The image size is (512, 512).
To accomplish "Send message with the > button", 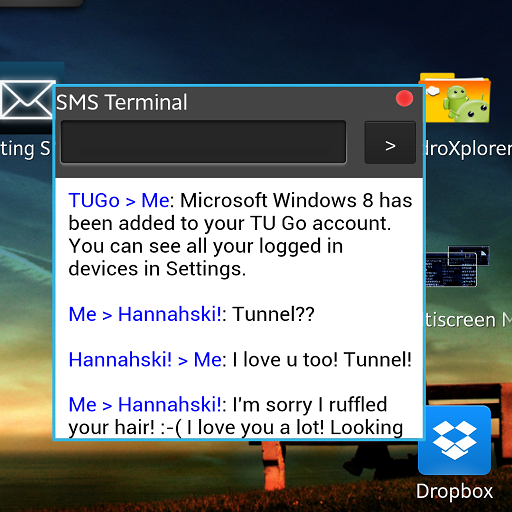I will coord(390,142).
